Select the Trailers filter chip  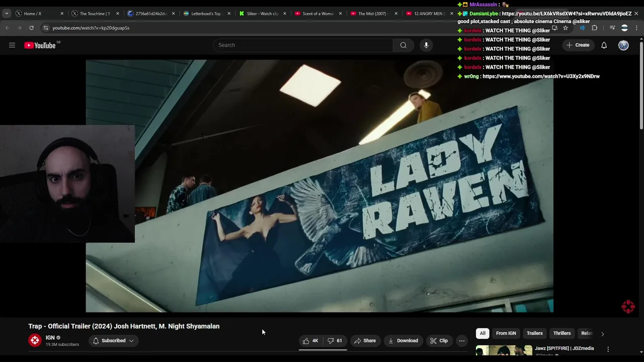534,333
